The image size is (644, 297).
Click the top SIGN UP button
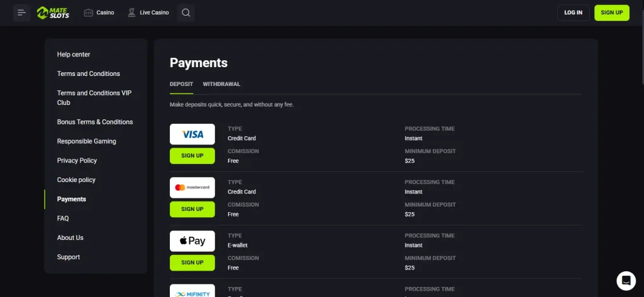click(612, 13)
